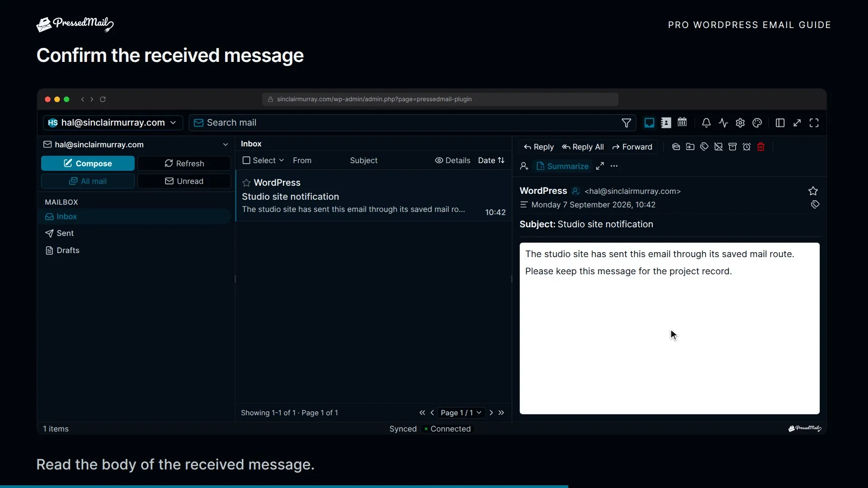Open the more options ellipsis menu
The width and height of the screenshot is (868, 488).
tap(614, 166)
